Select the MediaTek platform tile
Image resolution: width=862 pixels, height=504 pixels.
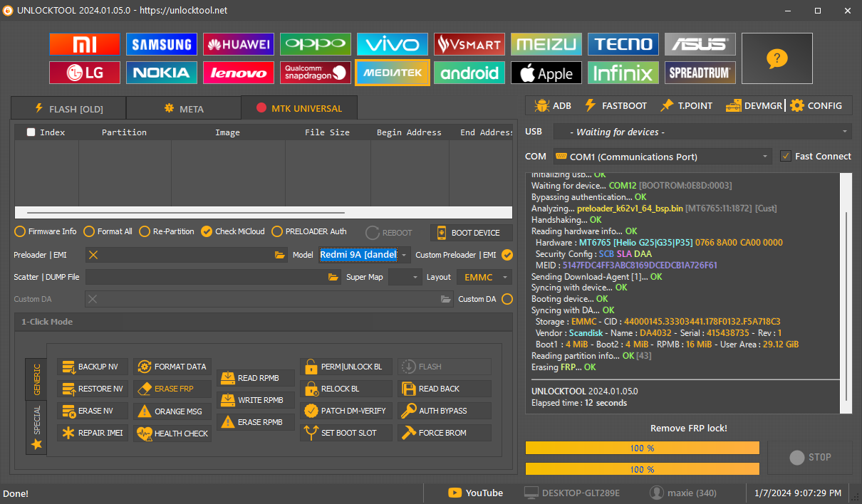tap(393, 73)
